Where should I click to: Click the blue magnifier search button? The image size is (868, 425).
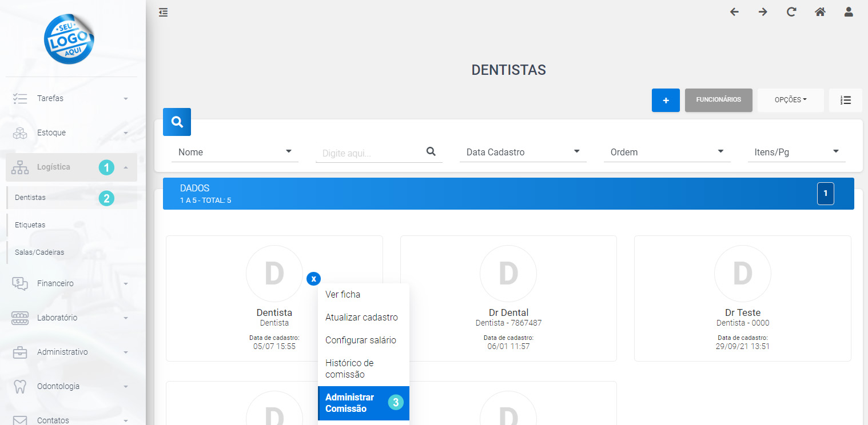[x=177, y=122]
